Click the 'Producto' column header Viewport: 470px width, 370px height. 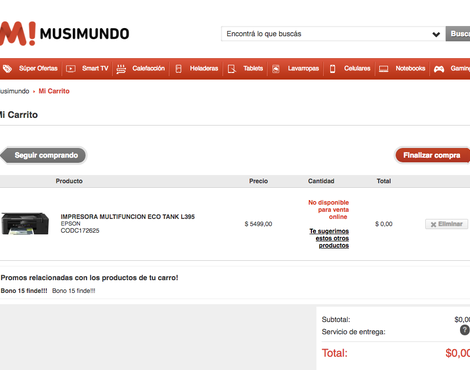[x=69, y=181]
